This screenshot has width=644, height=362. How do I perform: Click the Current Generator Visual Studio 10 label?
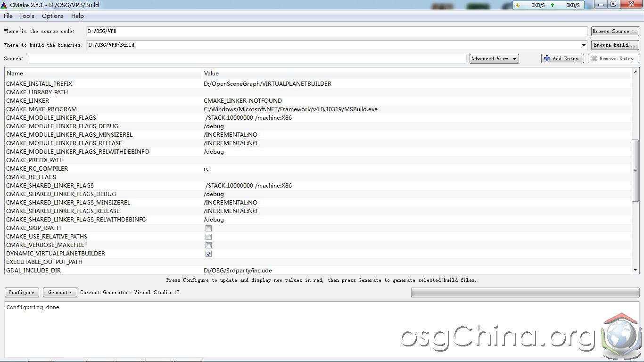point(130,292)
